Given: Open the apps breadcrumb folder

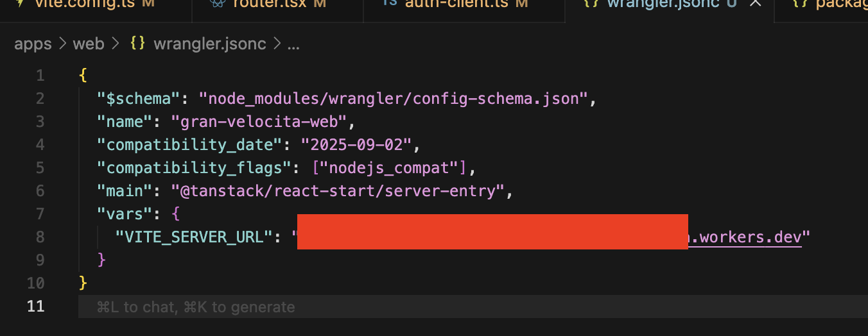Looking at the screenshot, I should pyautogui.click(x=33, y=44).
